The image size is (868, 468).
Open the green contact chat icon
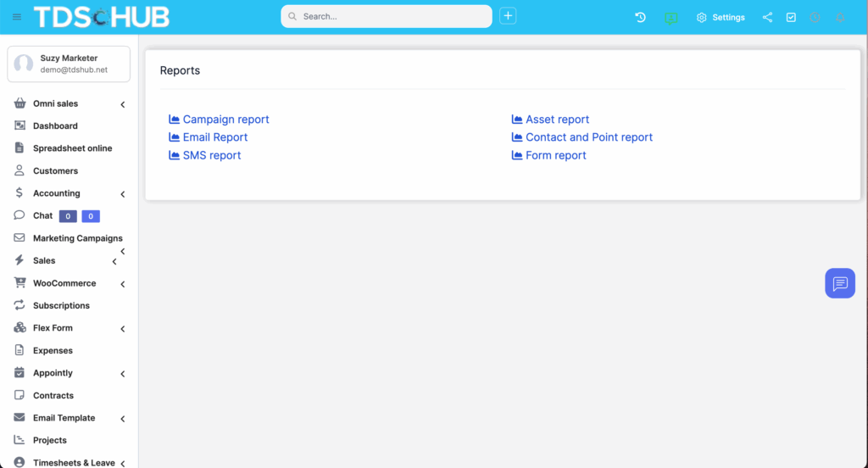(671, 17)
